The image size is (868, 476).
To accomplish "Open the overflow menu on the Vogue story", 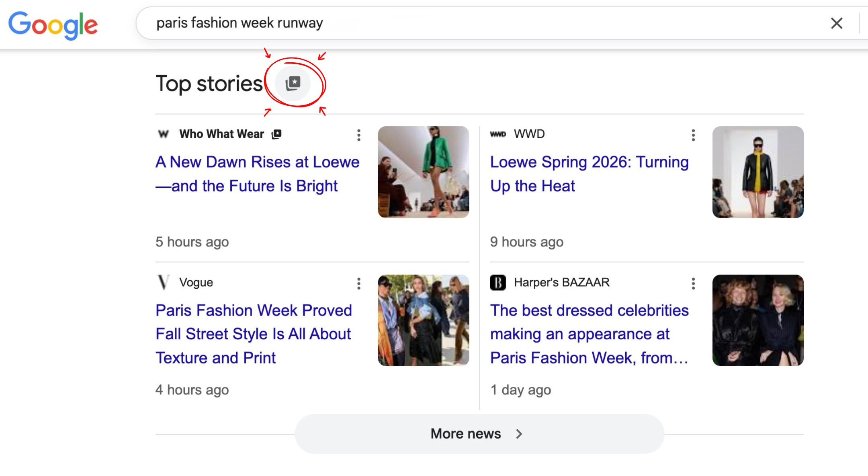I will pyautogui.click(x=358, y=284).
